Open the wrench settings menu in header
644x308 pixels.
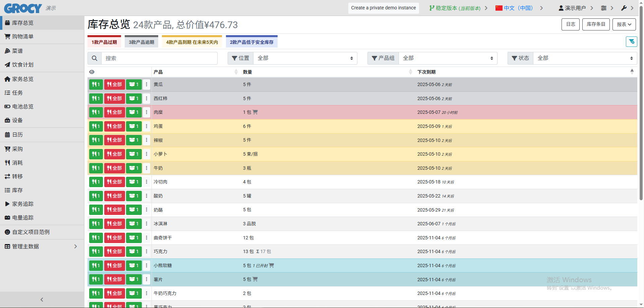[x=624, y=8]
